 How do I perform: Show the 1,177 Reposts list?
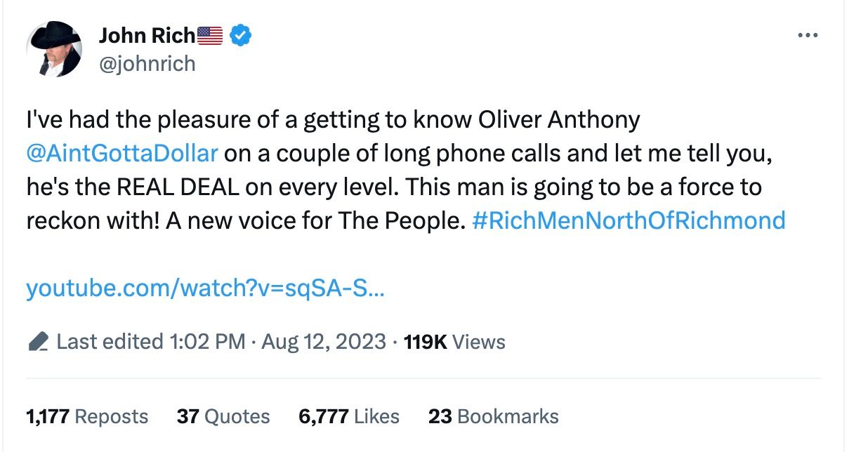[87, 416]
